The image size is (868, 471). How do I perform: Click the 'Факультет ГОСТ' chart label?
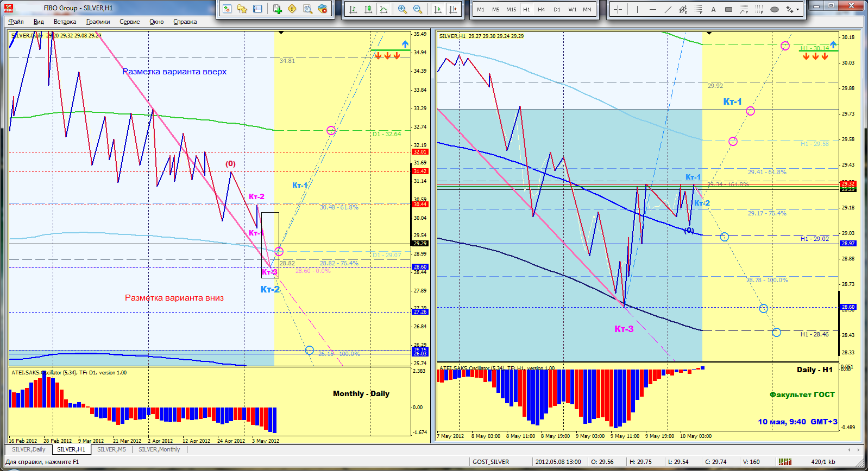(x=802, y=394)
